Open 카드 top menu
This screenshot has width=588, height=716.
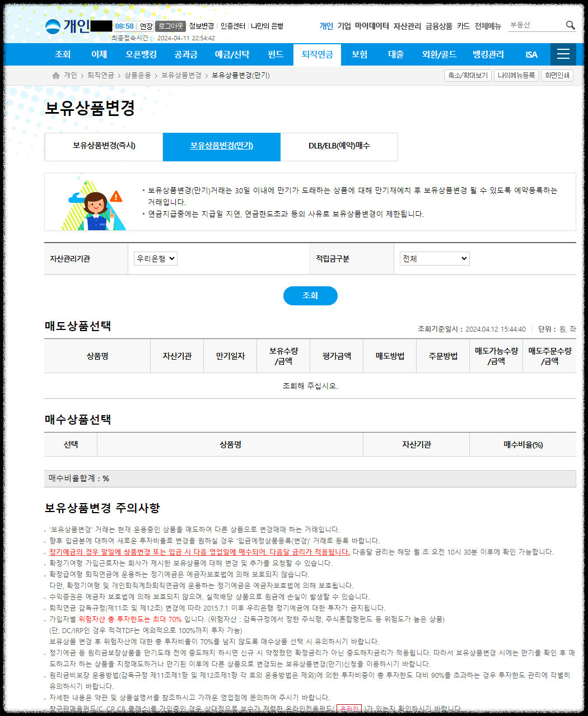coord(463,26)
